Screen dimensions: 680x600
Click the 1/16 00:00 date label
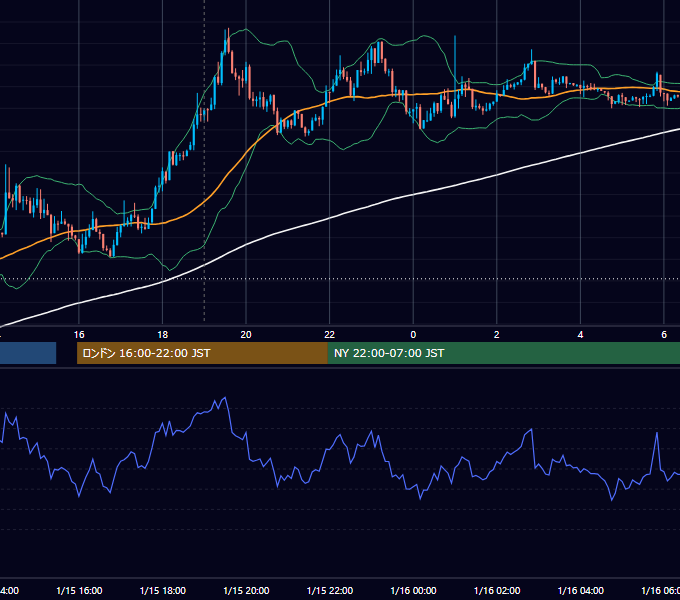(x=413, y=590)
